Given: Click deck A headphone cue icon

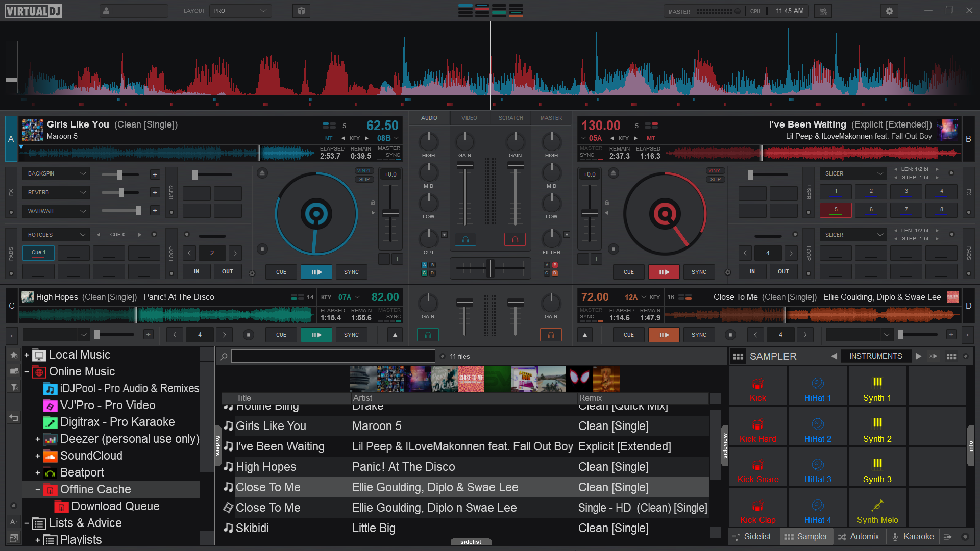Looking at the screenshot, I should click(465, 239).
